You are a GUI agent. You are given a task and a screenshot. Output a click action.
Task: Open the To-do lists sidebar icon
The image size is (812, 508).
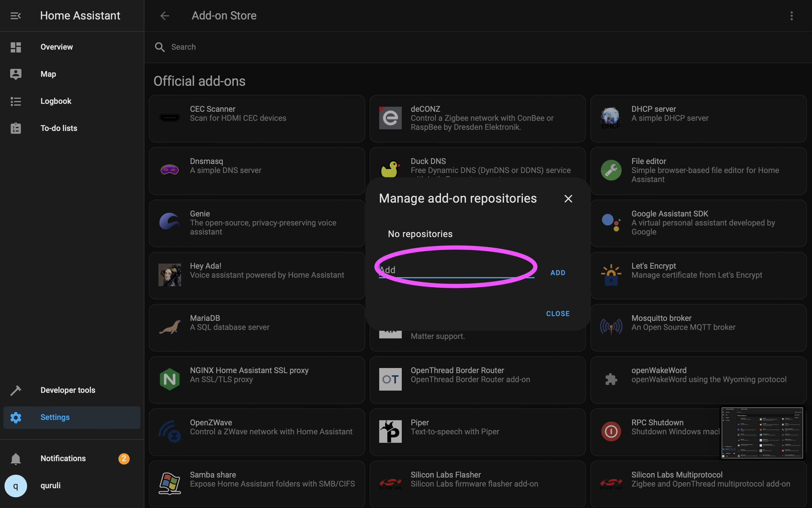click(x=16, y=128)
